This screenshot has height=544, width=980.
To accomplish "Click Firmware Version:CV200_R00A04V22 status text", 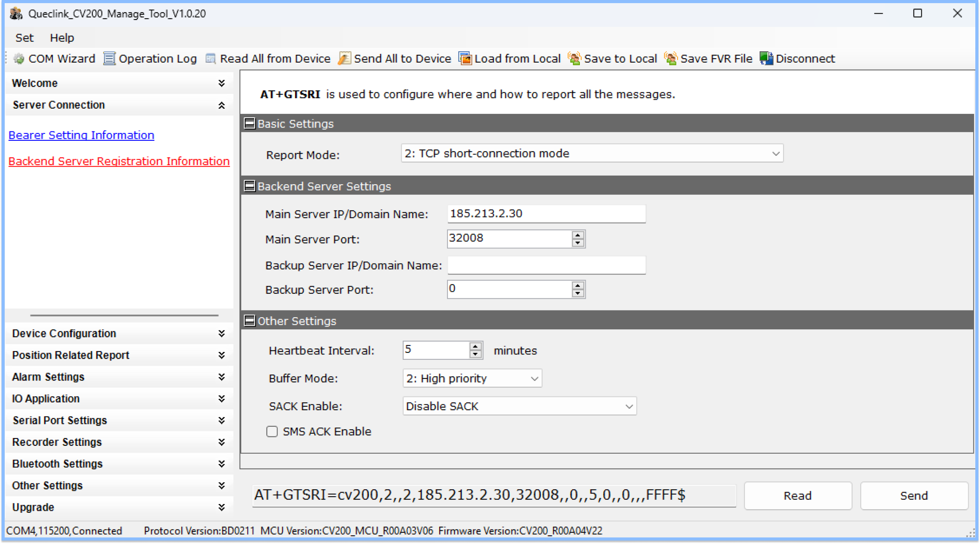I will (520, 531).
